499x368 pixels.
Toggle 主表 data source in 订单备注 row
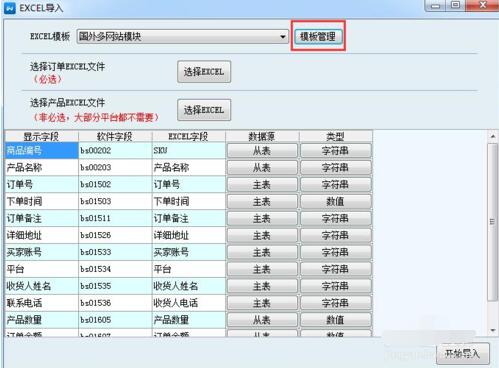coord(262,219)
